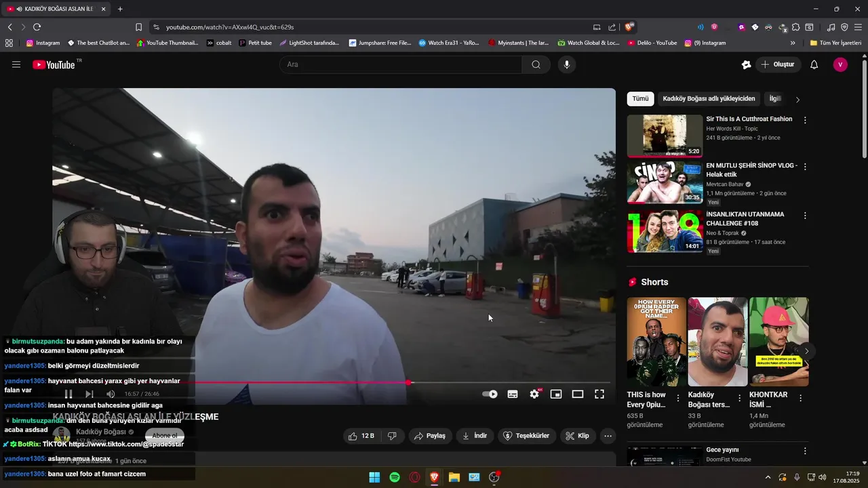Show next Shorts with the arrow button

[x=806, y=351]
